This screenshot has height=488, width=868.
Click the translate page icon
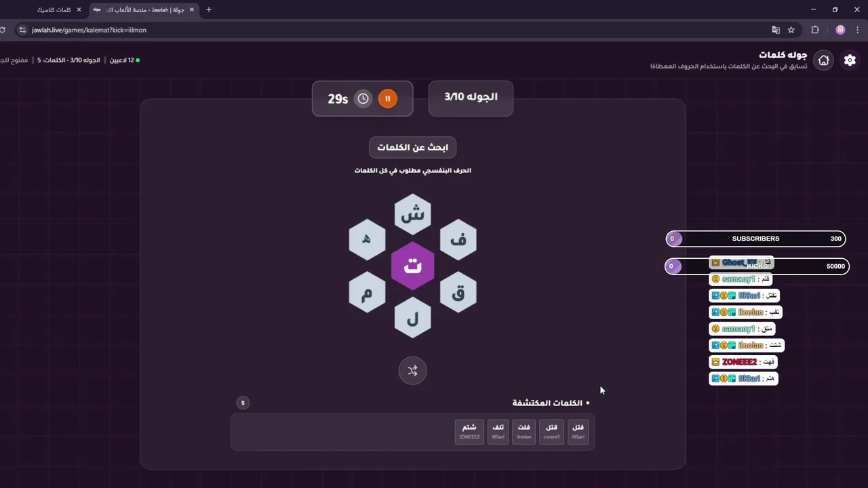[x=776, y=30]
